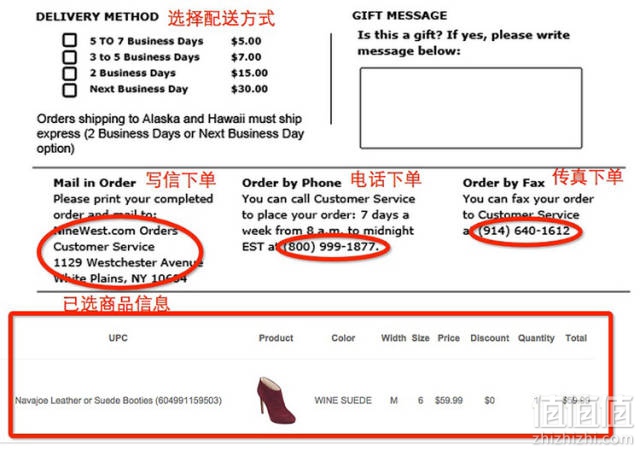The image size is (640, 451).
Task: Click the Color column header
Action: 343,338
